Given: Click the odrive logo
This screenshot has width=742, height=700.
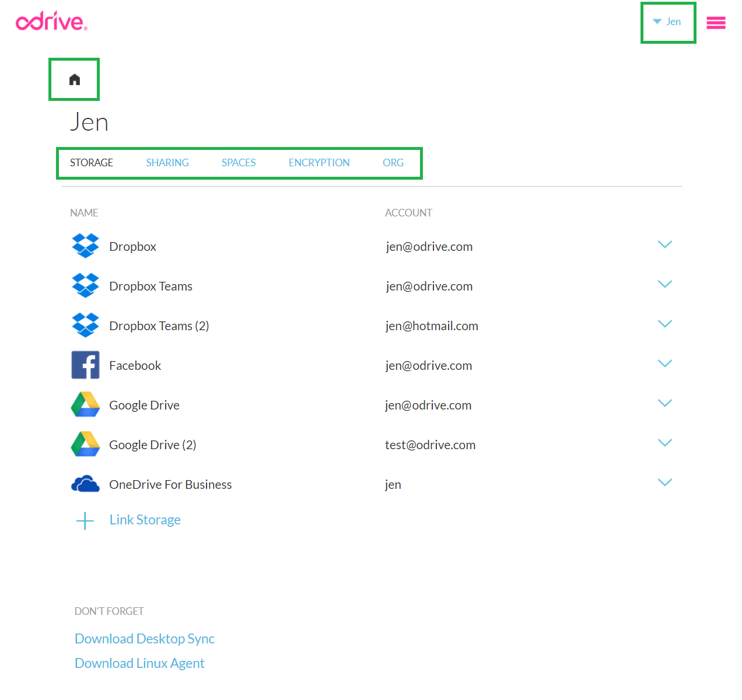Looking at the screenshot, I should pyautogui.click(x=51, y=22).
